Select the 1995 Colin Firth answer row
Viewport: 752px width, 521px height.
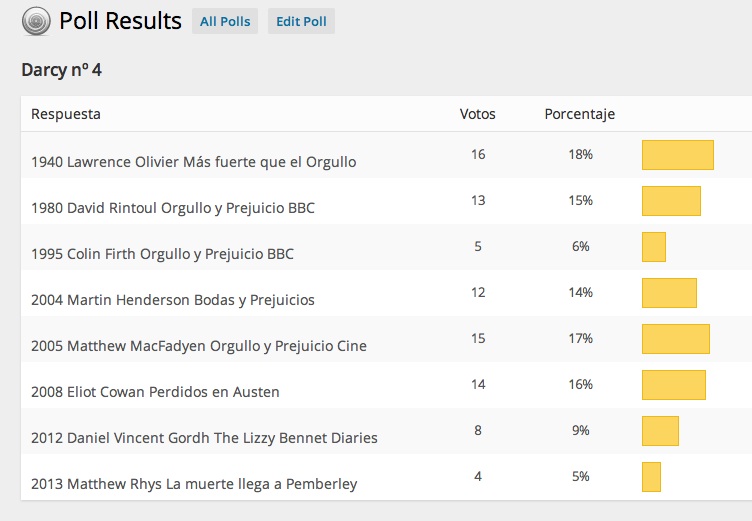tap(162, 254)
